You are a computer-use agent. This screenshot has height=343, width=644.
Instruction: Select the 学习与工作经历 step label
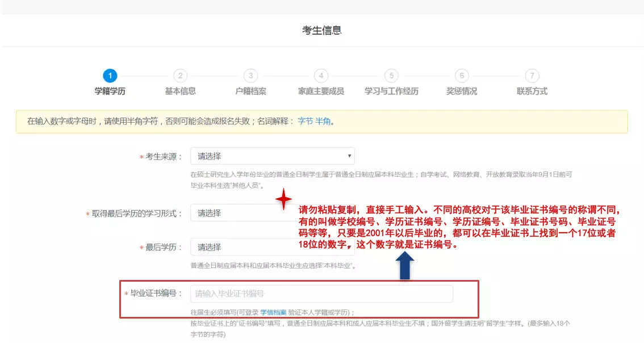(391, 91)
